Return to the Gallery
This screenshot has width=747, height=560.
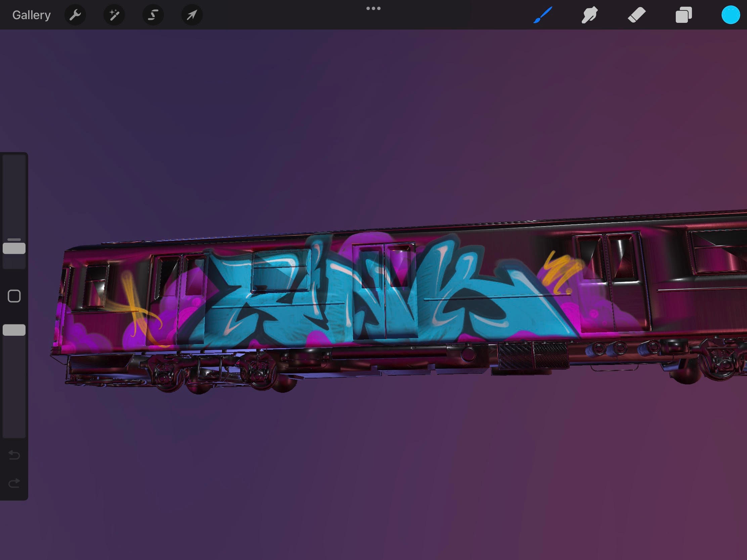point(31,14)
